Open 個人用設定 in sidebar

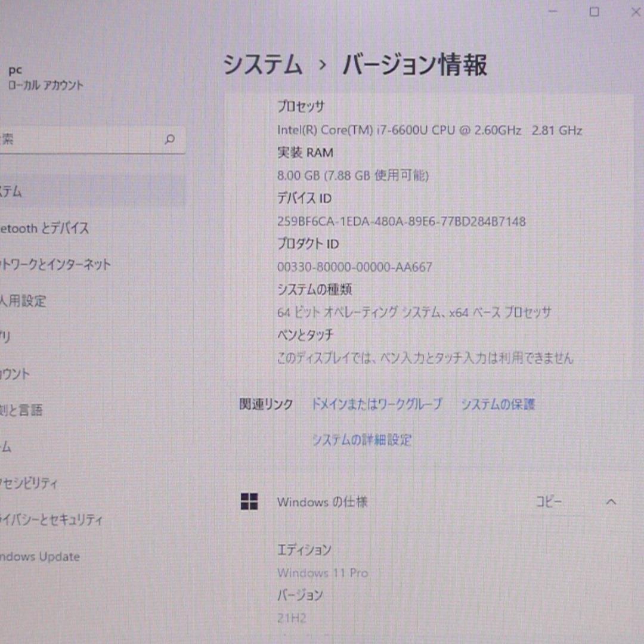23,301
